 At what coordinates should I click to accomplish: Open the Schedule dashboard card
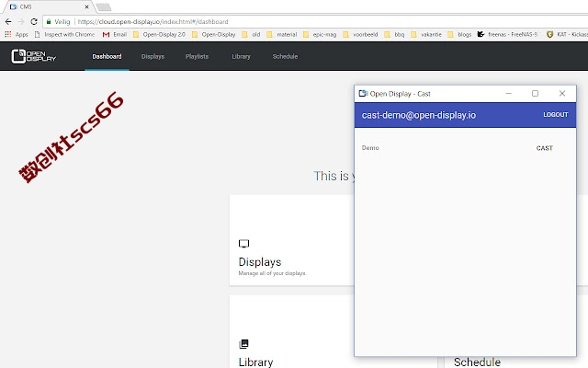[x=477, y=362]
